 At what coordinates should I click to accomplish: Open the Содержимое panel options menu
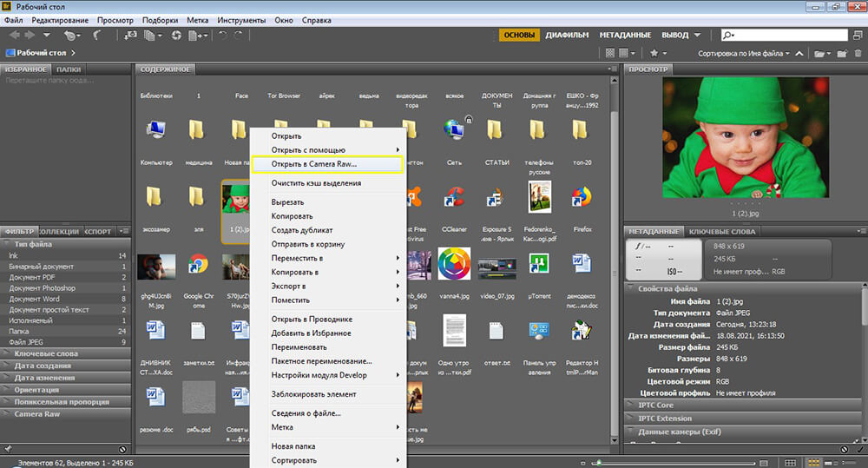point(612,69)
